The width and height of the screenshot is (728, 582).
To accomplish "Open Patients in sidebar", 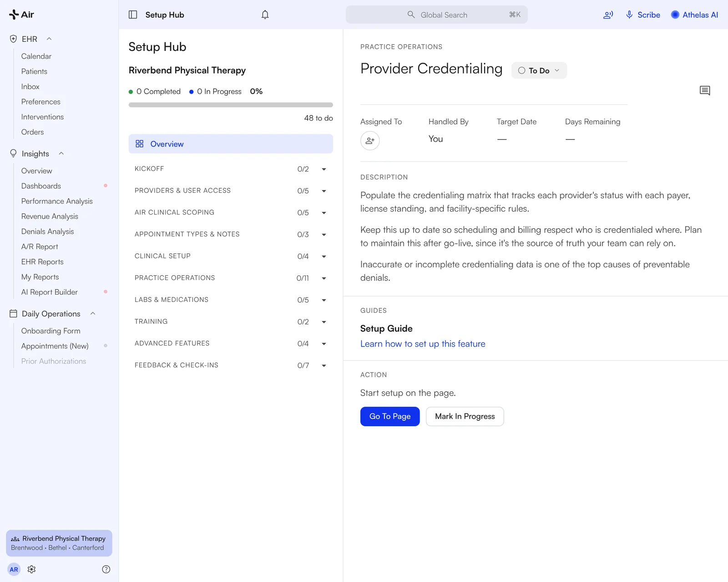I will pos(34,71).
